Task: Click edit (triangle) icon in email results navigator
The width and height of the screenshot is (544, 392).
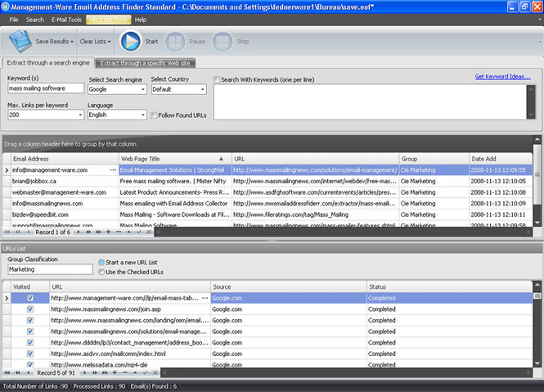Action: click(128, 232)
